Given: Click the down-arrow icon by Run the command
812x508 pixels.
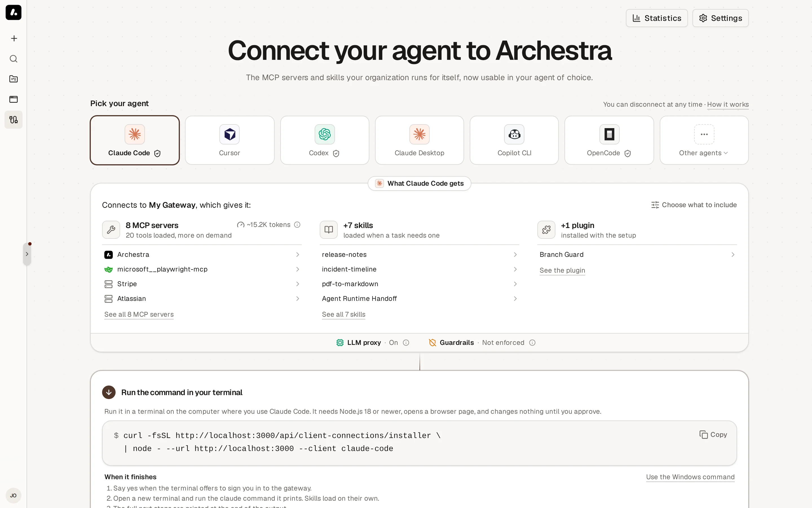Looking at the screenshot, I should [x=109, y=392].
